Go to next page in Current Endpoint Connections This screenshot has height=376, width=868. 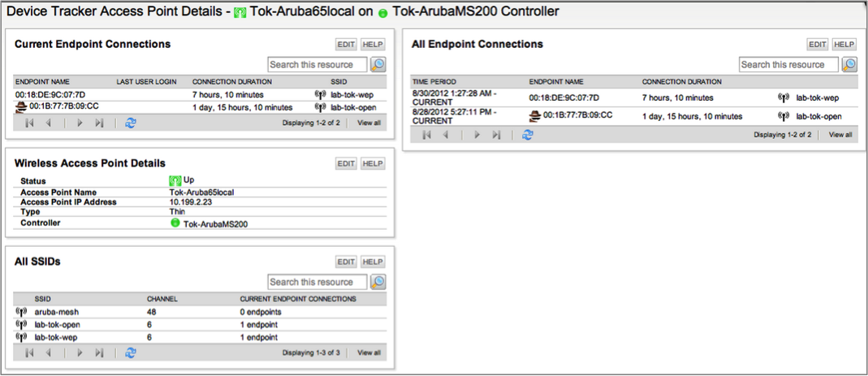pos(80,123)
